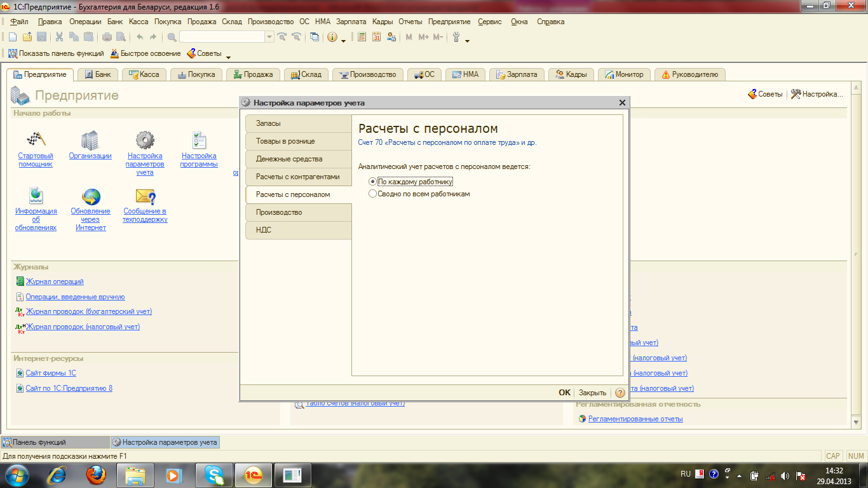Click the Закрыть button in the dialog
Screen dimensions: 868x488
pos(592,393)
